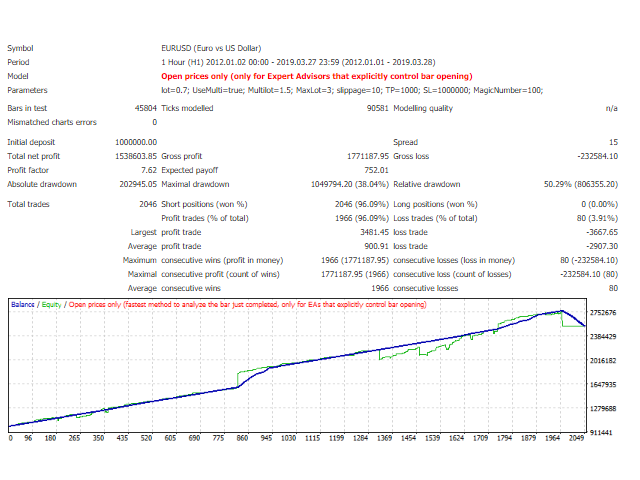Click the Parameters line starting with lot=0.7
640x480 pixels.
tap(352, 90)
